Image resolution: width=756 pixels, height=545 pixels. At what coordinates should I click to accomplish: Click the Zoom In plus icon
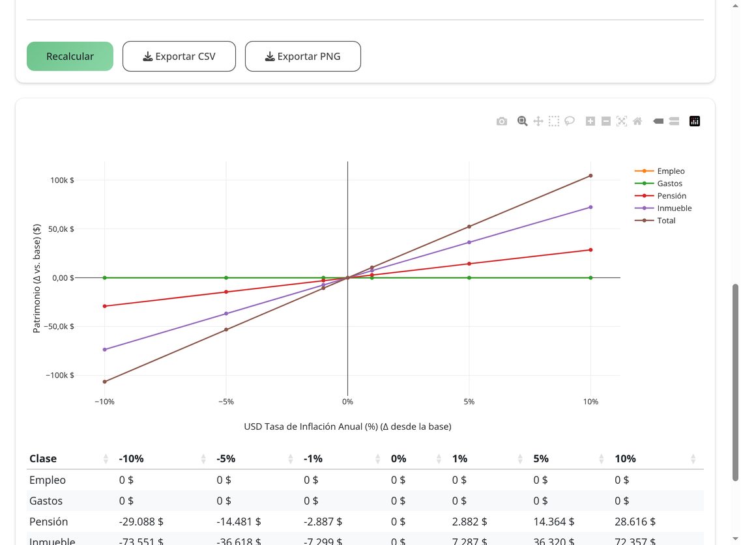click(x=590, y=121)
